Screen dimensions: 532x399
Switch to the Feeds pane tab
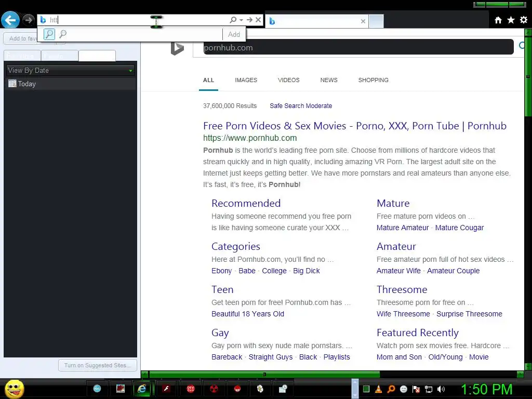tap(59, 56)
